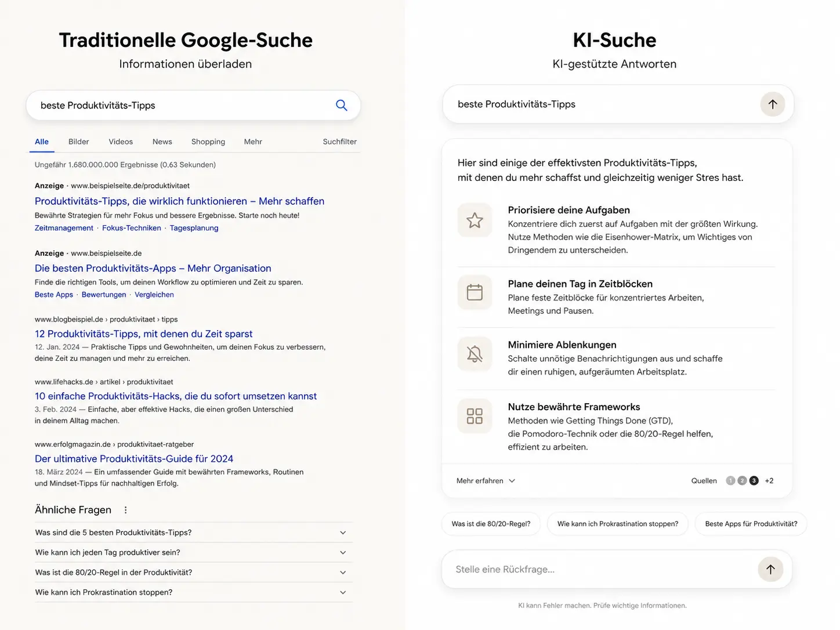Viewport: 840px width, 630px height.
Task: Choose suggestion 'Was ist die 80/20-Regel?'
Action: pyautogui.click(x=491, y=524)
